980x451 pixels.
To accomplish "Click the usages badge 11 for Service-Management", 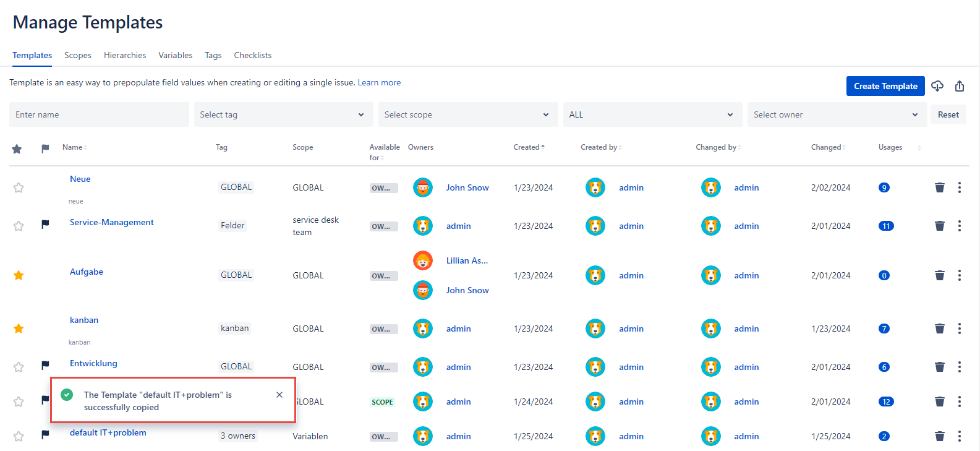I will click(885, 226).
